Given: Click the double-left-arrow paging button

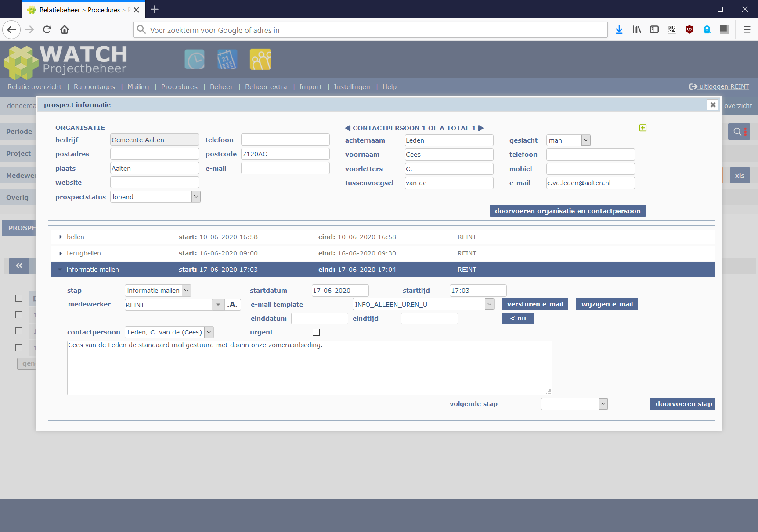Looking at the screenshot, I should tap(19, 266).
